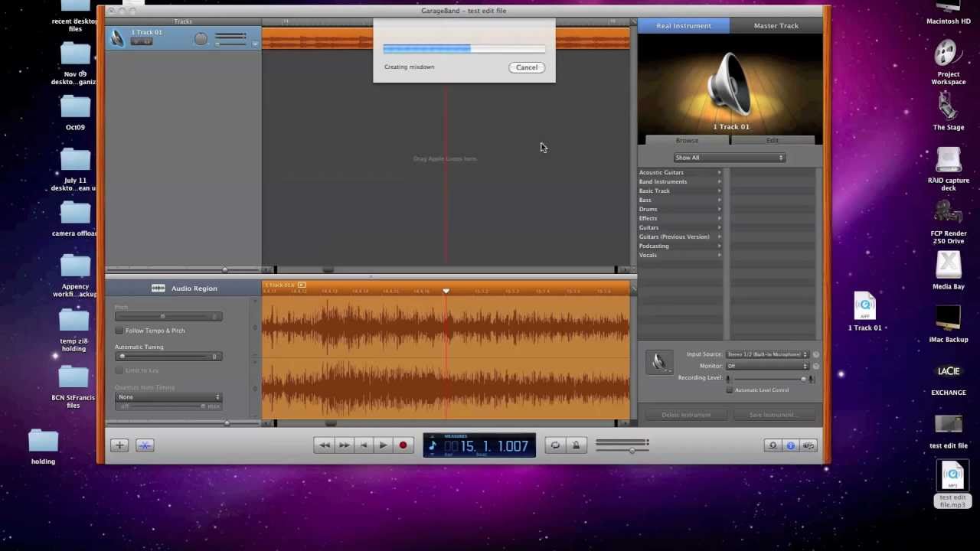The width and height of the screenshot is (980, 551).
Task: Click the fast forward transport button
Action: pyautogui.click(x=344, y=445)
